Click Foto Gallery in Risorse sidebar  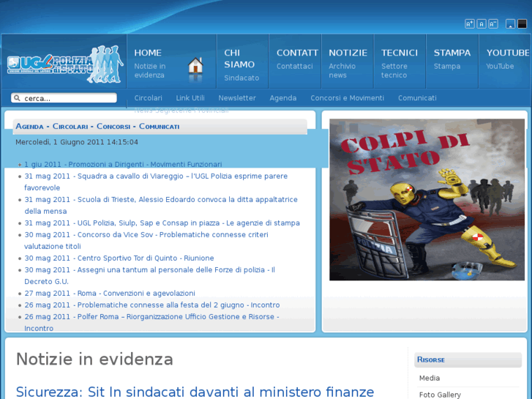(x=440, y=395)
